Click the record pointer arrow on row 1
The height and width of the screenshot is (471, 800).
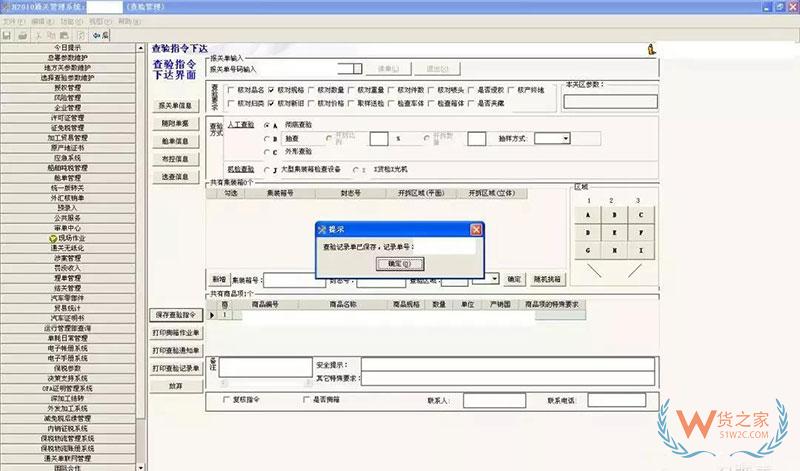pos(212,315)
